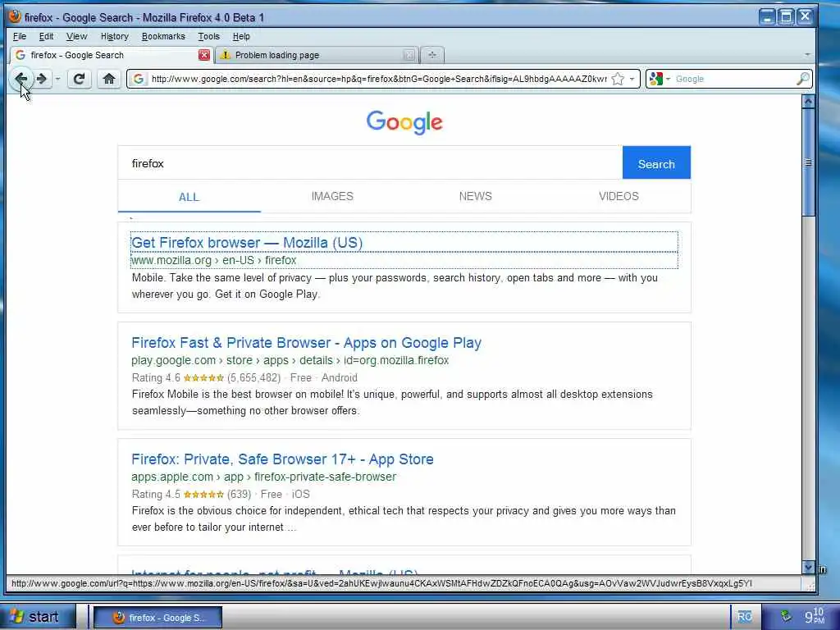Click the scrollbar down arrow
This screenshot has height=630, width=840.
tap(808, 568)
